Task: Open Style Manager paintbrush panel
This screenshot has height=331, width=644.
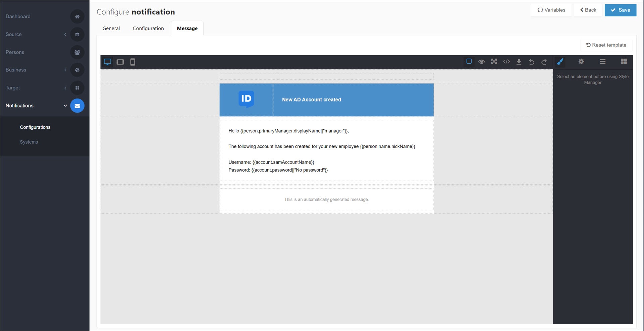Action: (x=560, y=62)
